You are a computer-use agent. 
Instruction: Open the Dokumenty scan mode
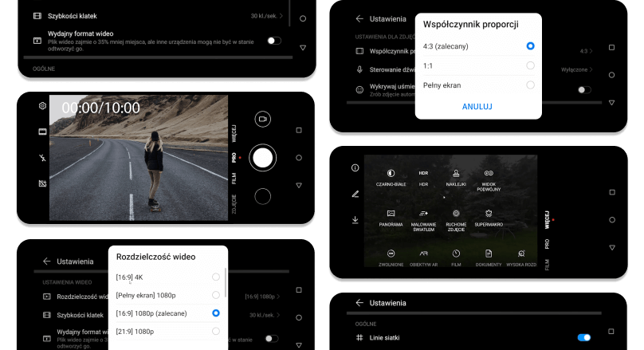tap(489, 254)
